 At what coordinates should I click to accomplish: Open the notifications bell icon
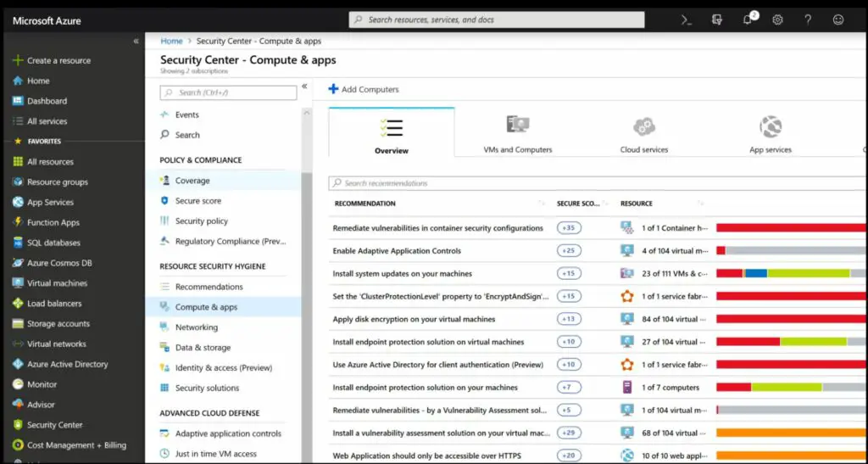click(x=748, y=20)
